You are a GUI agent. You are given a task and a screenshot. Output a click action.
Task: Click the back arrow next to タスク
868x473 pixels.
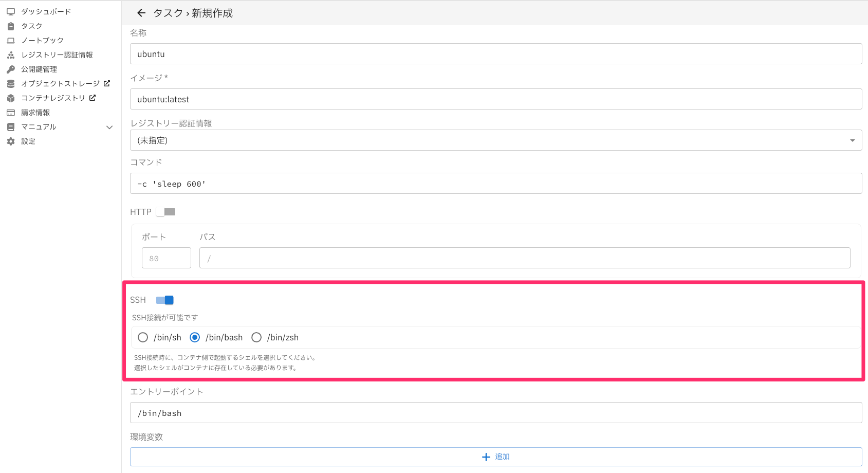[x=141, y=13]
